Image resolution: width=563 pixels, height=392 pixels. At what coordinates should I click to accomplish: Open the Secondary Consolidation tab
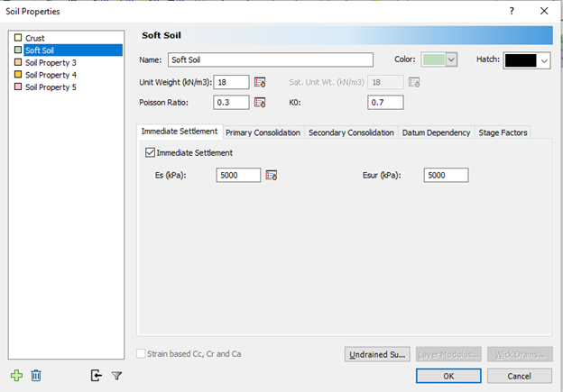(x=351, y=132)
